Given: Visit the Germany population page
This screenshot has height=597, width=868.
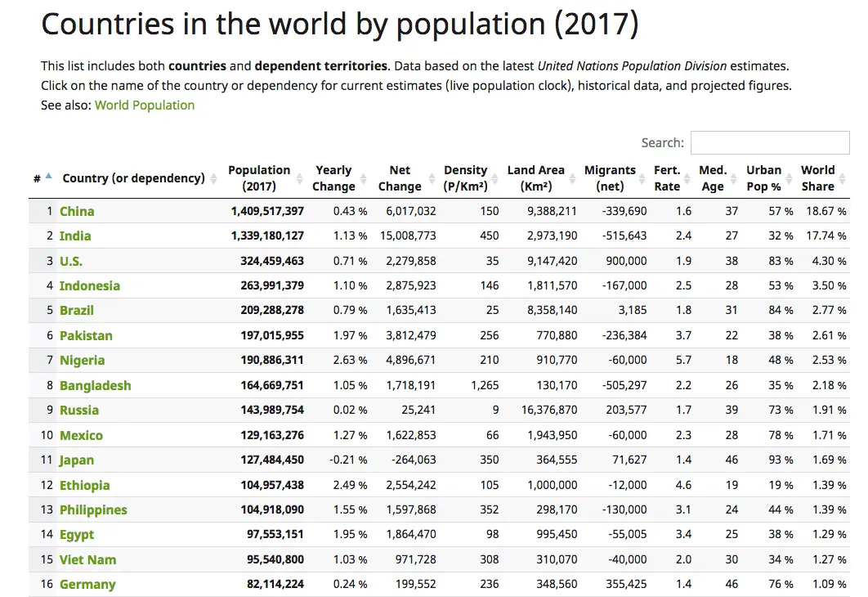Looking at the screenshot, I should tap(87, 584).
